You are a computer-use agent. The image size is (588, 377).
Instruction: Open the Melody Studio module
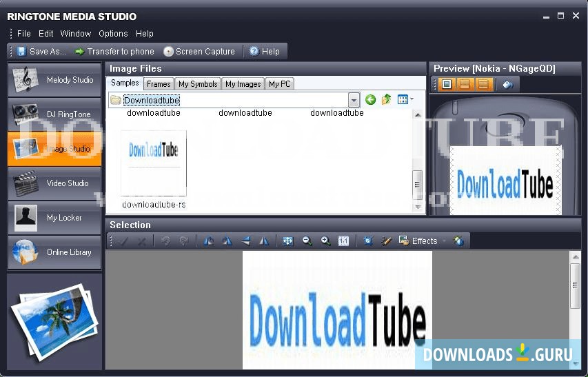tap(54, 80)
